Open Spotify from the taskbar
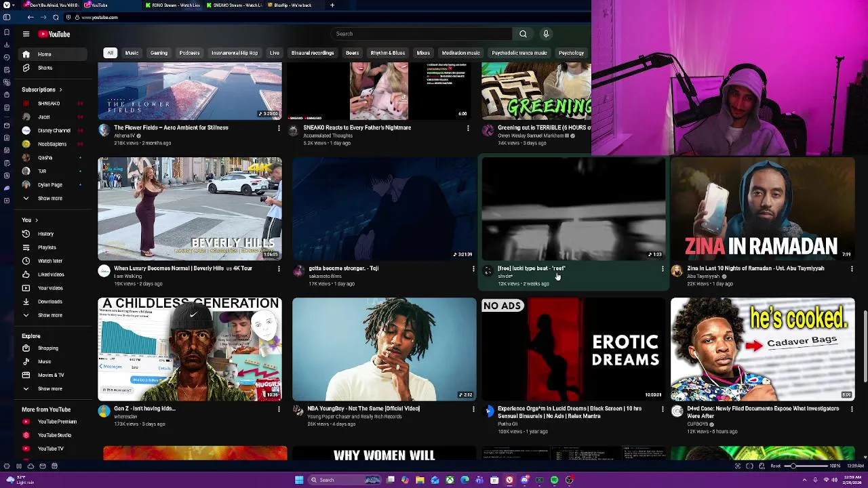868x488 pixels. click(x=554, y=480)
